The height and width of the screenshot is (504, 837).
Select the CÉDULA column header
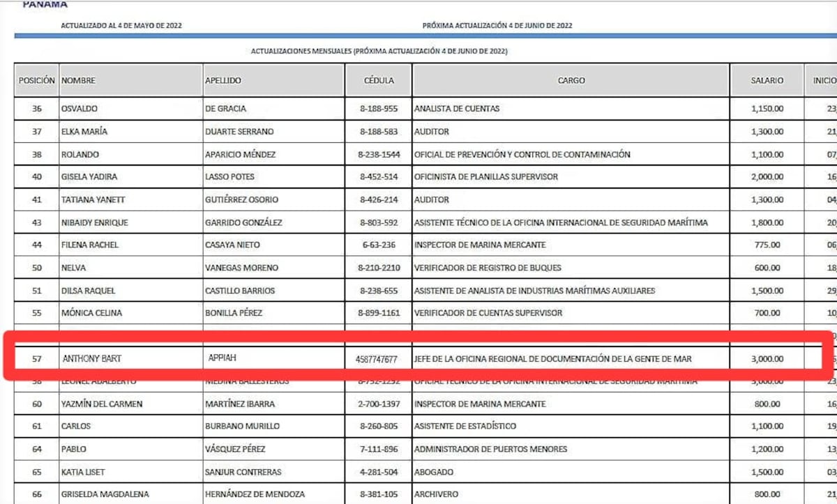coord(378,79)
